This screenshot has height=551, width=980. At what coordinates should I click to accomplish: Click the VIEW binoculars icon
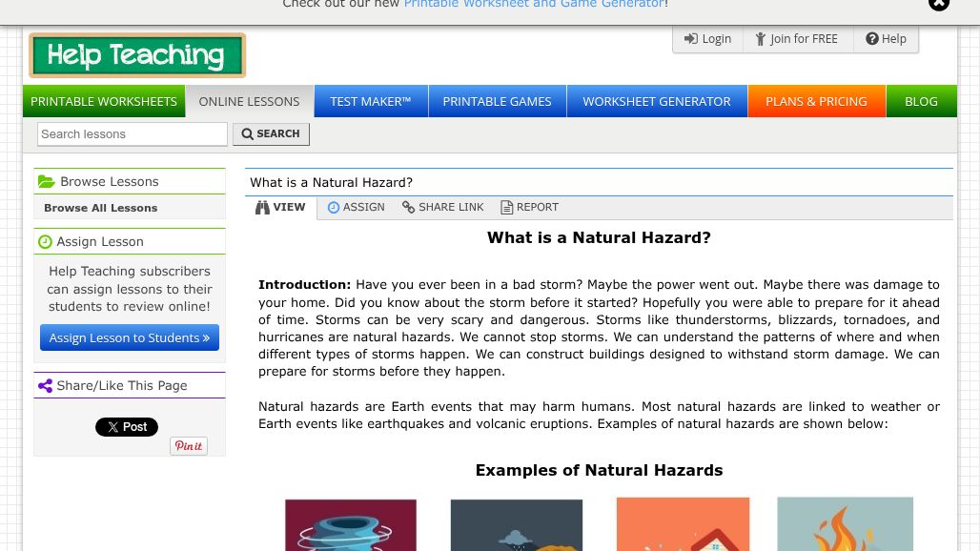tap(262, 208)
